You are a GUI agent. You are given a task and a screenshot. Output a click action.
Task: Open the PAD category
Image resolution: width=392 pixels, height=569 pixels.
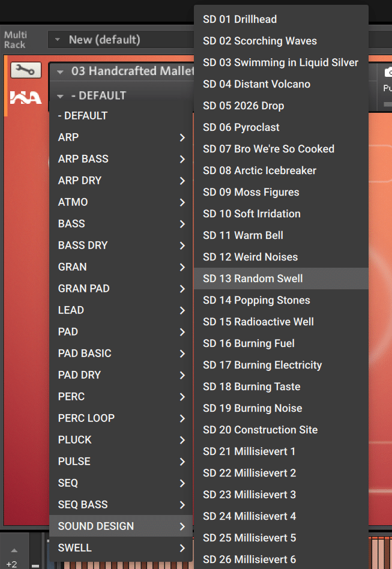121,332
